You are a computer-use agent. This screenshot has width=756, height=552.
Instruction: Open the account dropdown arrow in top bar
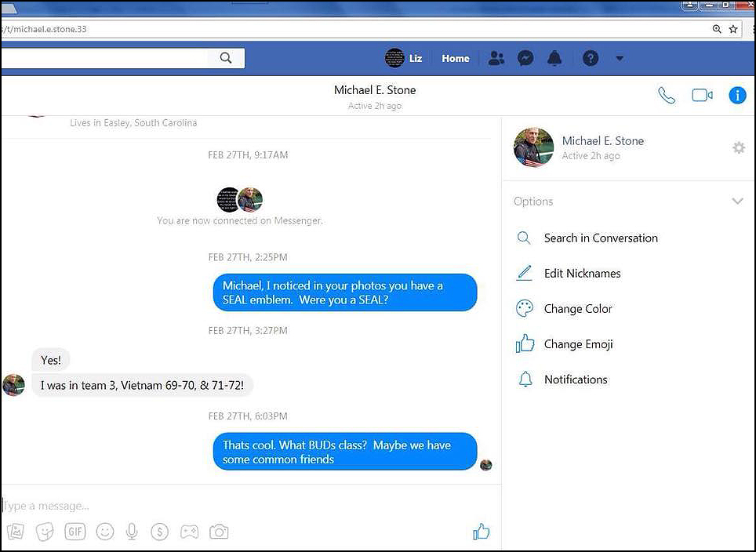tap(620, 59)
